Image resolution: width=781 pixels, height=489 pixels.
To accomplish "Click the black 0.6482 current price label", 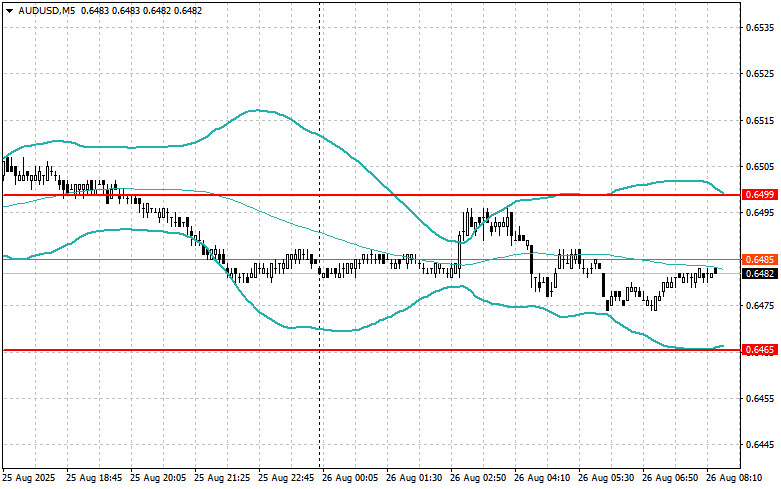I will coord(760,273).
